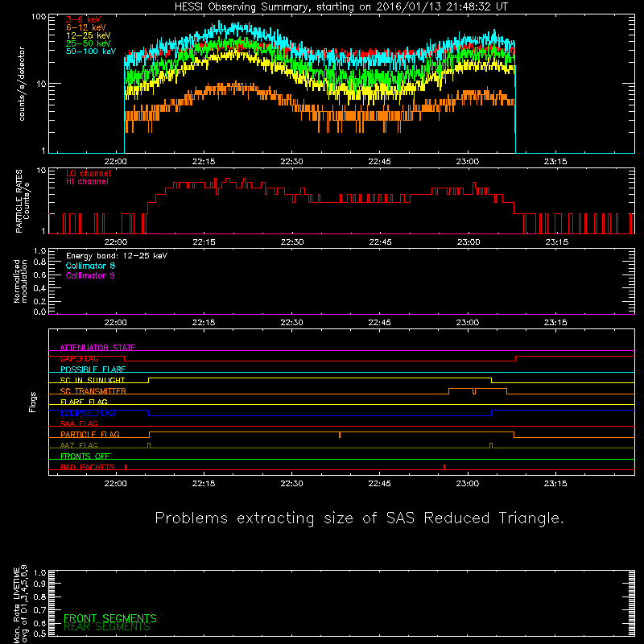Click the 23:00 tick label under the counts plot
Screen dimensions: 644x644
pos(468,162)
